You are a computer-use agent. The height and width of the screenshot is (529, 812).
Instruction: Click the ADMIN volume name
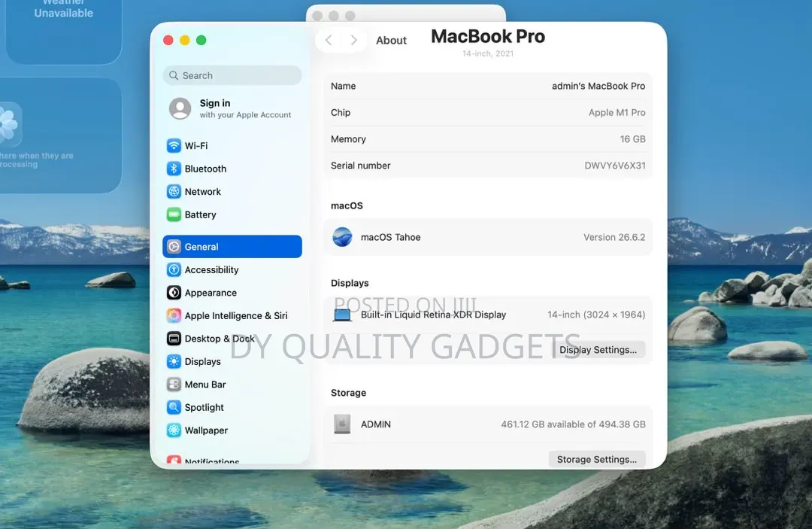pos(375,424)
